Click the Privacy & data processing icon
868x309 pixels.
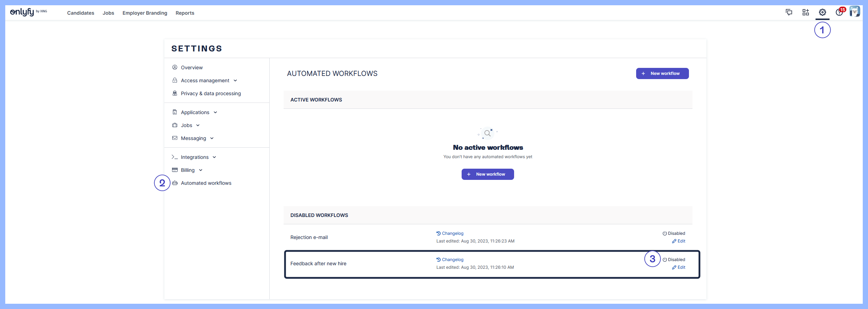coord(175,93)
